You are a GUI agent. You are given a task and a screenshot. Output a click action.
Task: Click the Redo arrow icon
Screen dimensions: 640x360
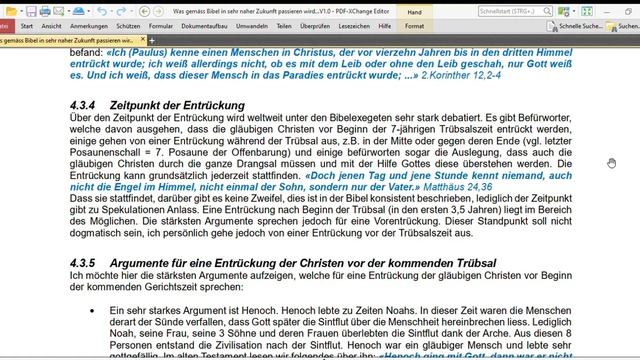click(121, 11)
